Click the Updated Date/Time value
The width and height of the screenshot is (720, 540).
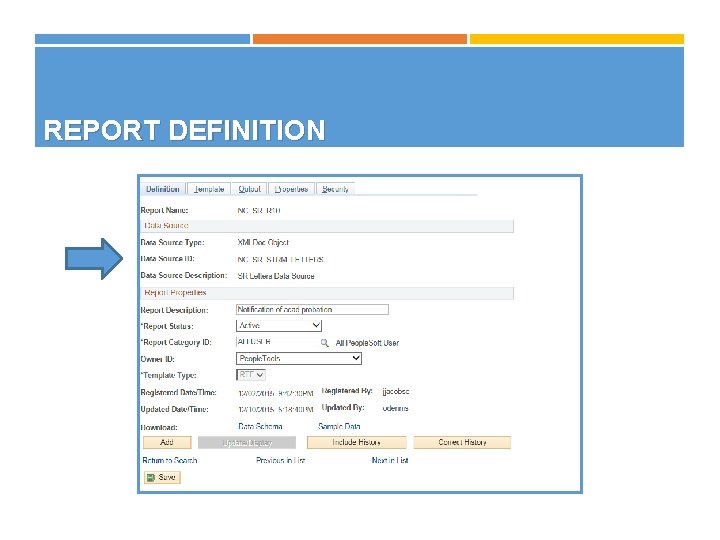click(x=276, y=410)
